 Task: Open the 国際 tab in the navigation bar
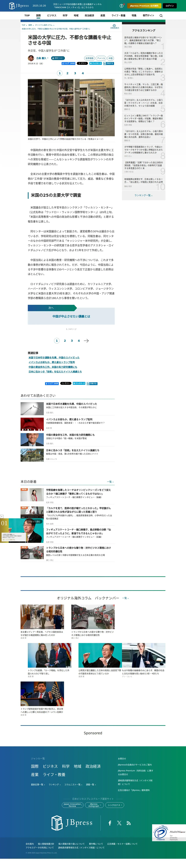click(39, 15)
